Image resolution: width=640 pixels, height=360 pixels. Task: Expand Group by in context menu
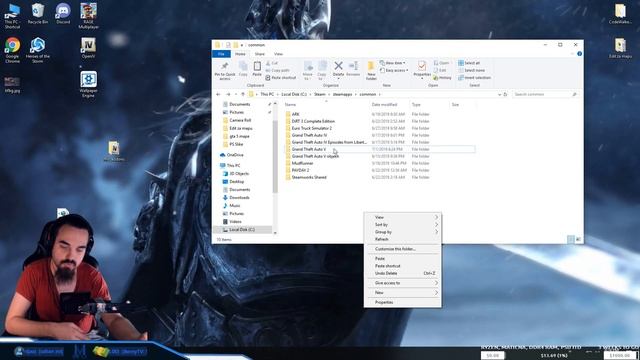402,232
